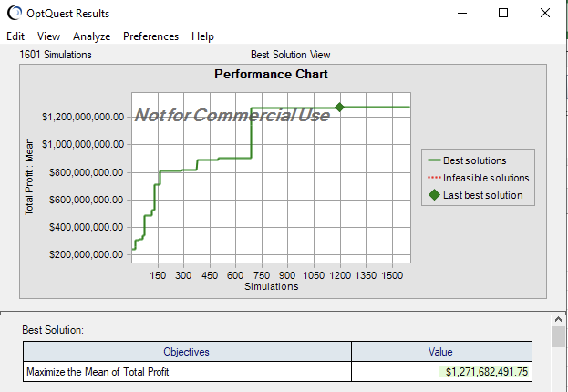
Task: Click the green diamond last best solution marker
Action: pos(340,107)
